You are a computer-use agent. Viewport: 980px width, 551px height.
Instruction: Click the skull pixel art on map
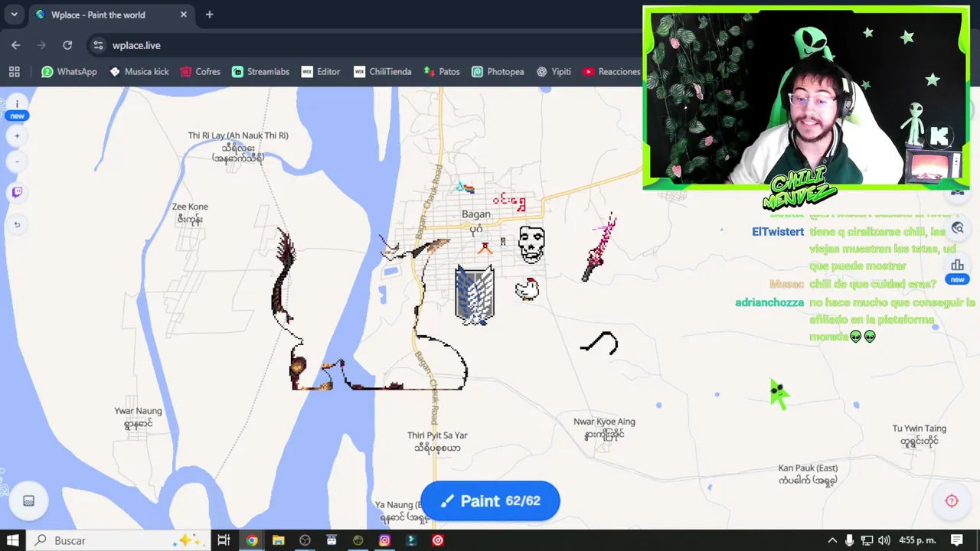(531, 245)
